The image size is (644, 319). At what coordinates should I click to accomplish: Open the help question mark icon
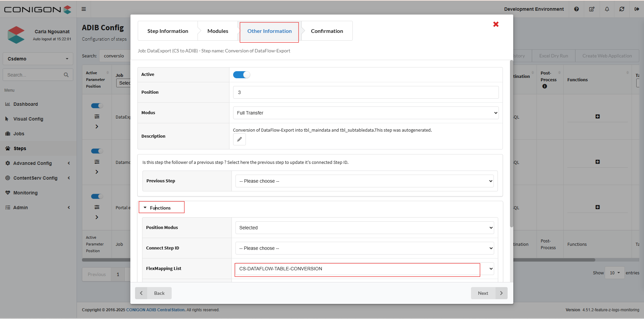tap(576, 9)
